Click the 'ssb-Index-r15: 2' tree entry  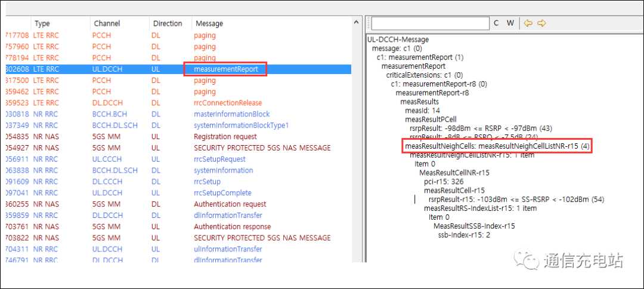[464, 235]
